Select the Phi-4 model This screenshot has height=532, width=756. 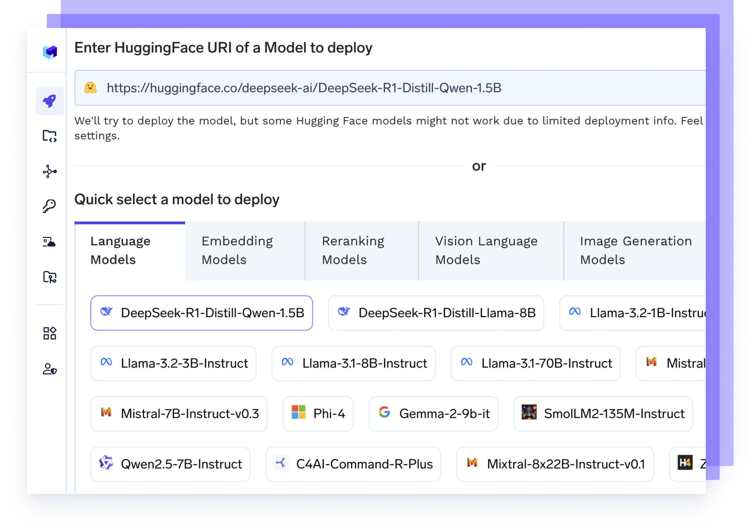pyautogui.click(x=318, y=414)
